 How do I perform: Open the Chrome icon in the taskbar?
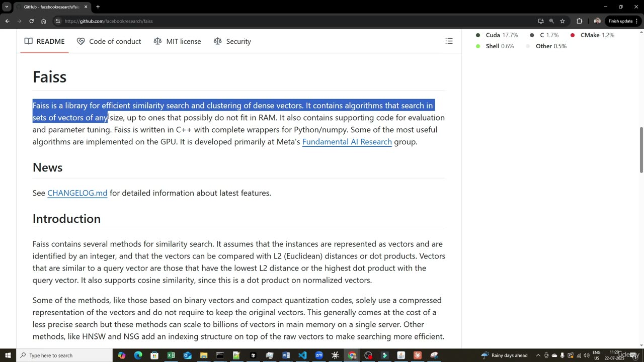click(352, 355)
